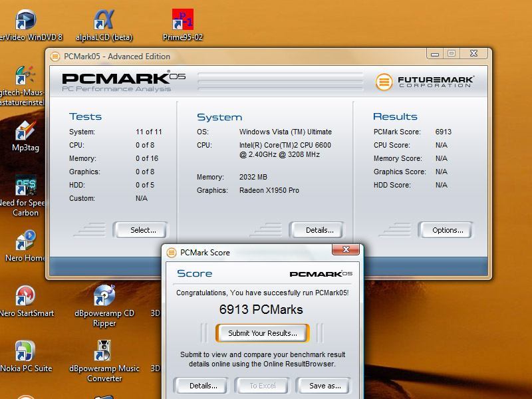This screenshot has height=399, width=532.
Task: Click the Save as... button
Action: (323, 386)
